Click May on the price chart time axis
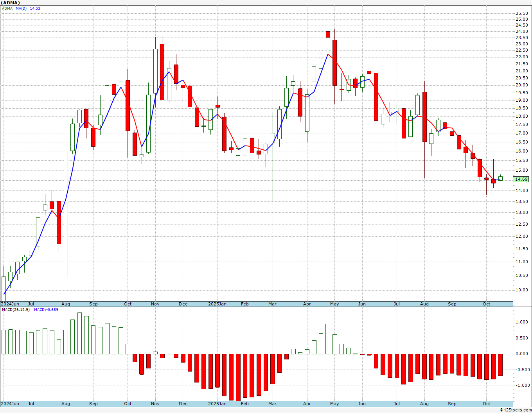Screen dimensions: 532x413 [334, 304]
